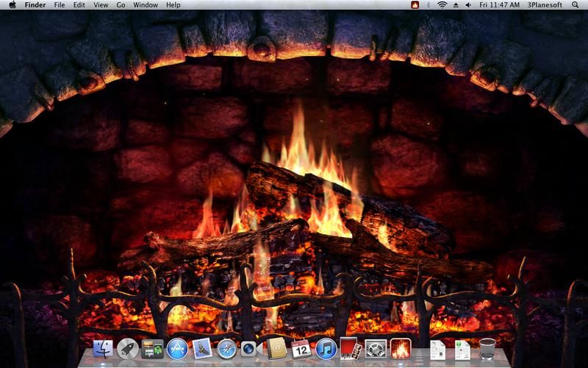Launch Launchpad rocket icon in Dock
The height and width of the screenshot is (368, 588).
coord(127,349)
